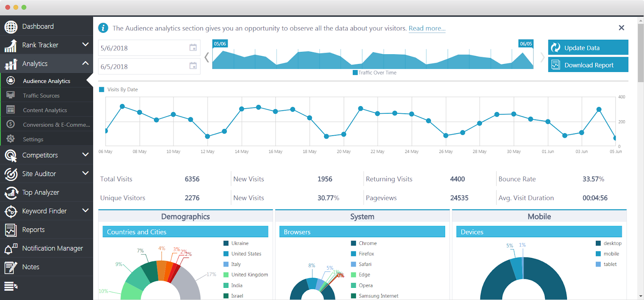Click the Top Analyzer icon
Viewport: 644px width, 300px height.
tap(11, 193)
